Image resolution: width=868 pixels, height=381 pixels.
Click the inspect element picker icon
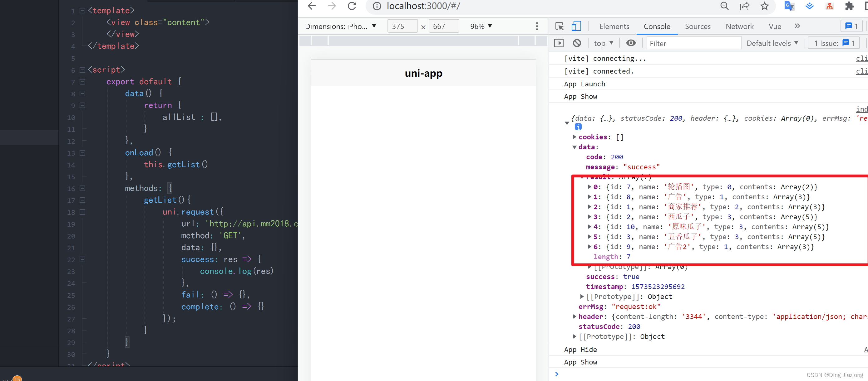559,26
